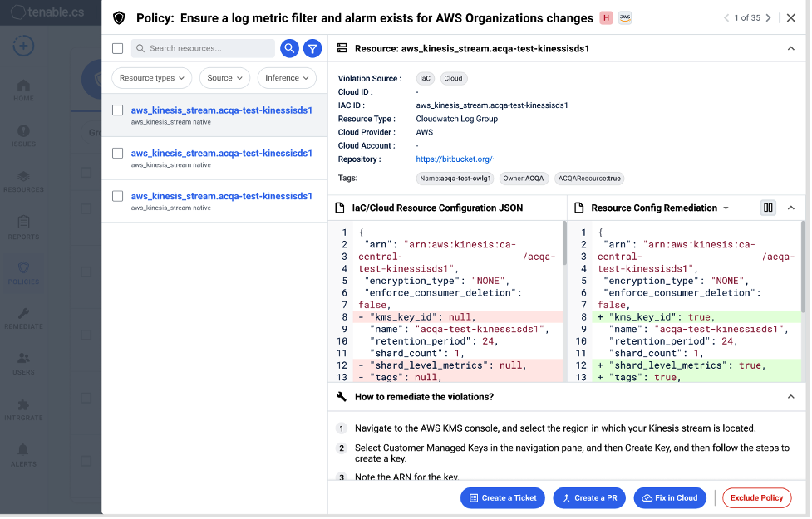Click the Exclude Policy button
The height and width of the screenshot is (519, 812).
coord(756,497)
